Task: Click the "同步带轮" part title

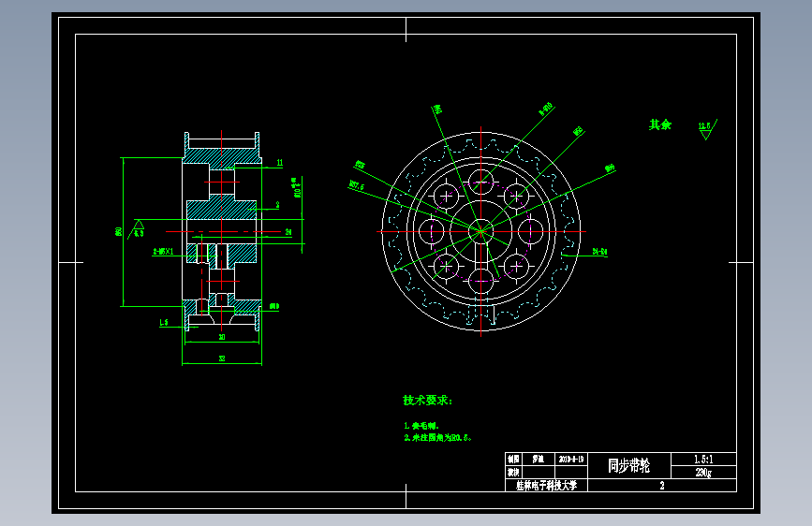Action: coord(628,465)
